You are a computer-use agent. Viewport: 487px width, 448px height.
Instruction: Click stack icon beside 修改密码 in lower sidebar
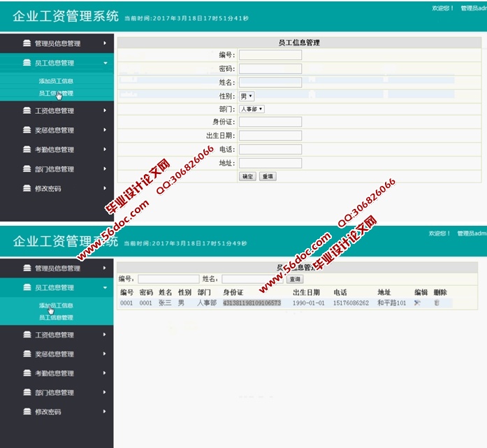click(x=27, y=412)
